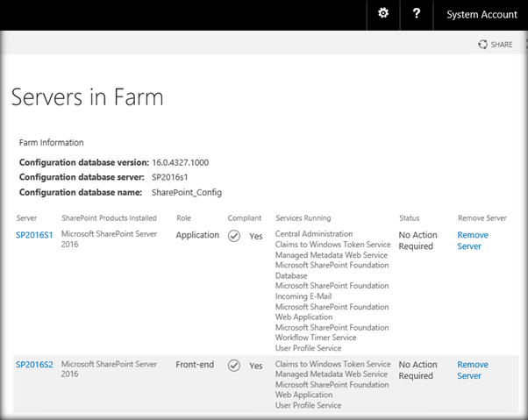Click the SHARE label text
Viewport: 528px width, 420px height.
tap(502, 44)
